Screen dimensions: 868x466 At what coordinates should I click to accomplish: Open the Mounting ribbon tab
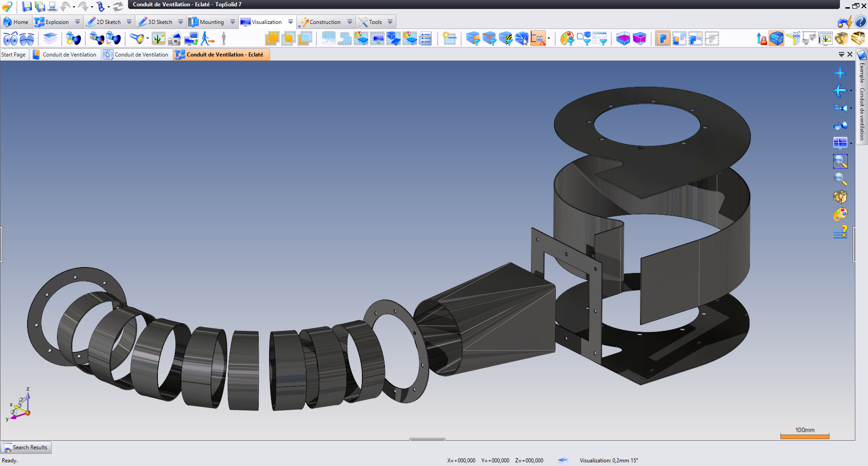click(211, 22)
